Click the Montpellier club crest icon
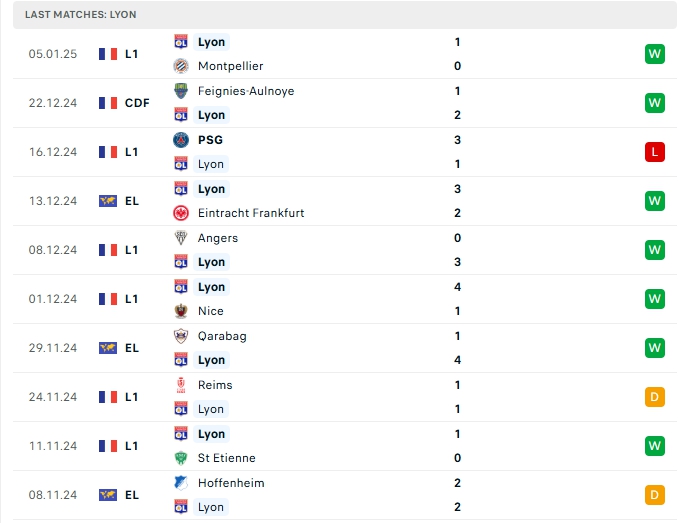Screen dimensions: 687x523 pos(181,66)
